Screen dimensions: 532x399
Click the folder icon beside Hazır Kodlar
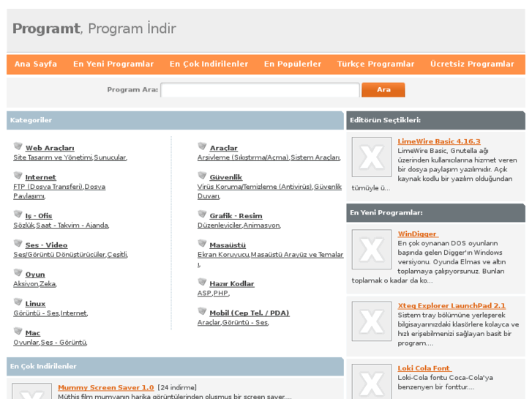click(202, 282)
